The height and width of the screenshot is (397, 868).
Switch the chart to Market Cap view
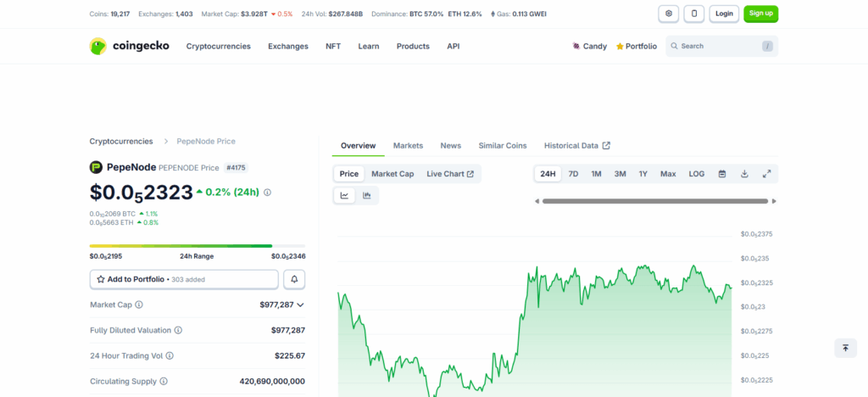pos(392,174)
